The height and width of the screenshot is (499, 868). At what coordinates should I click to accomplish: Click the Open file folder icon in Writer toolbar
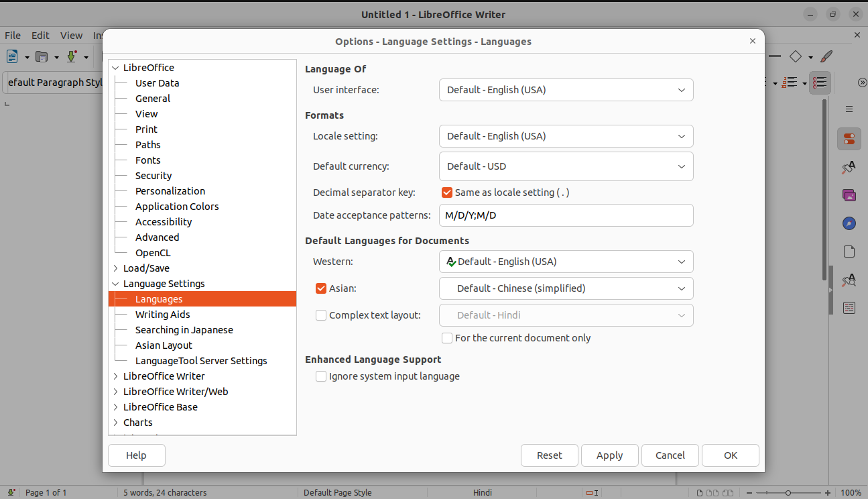point(42,57)
